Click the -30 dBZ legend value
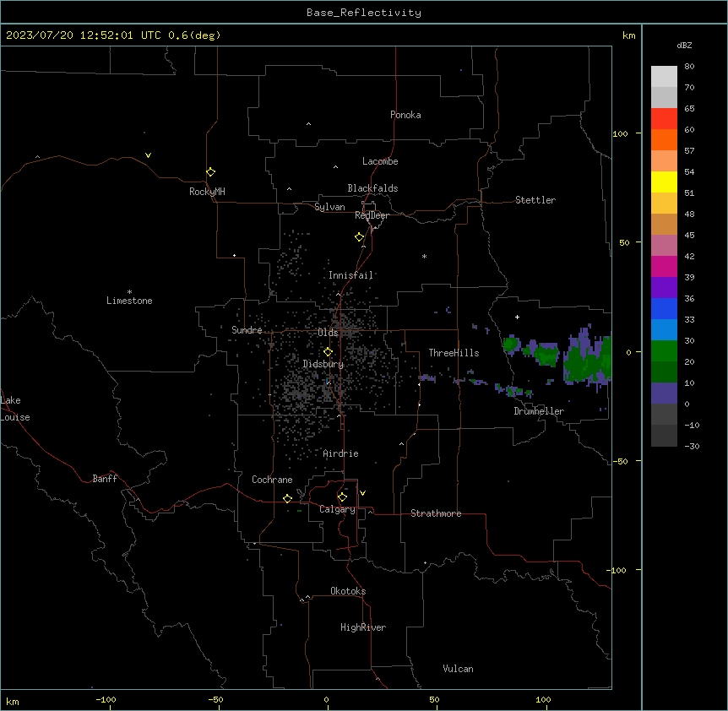728x711 pixels. 692,446
